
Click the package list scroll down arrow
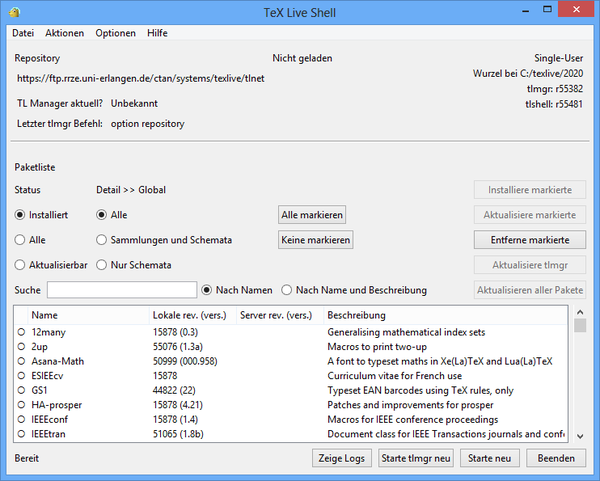coord(580,436)
